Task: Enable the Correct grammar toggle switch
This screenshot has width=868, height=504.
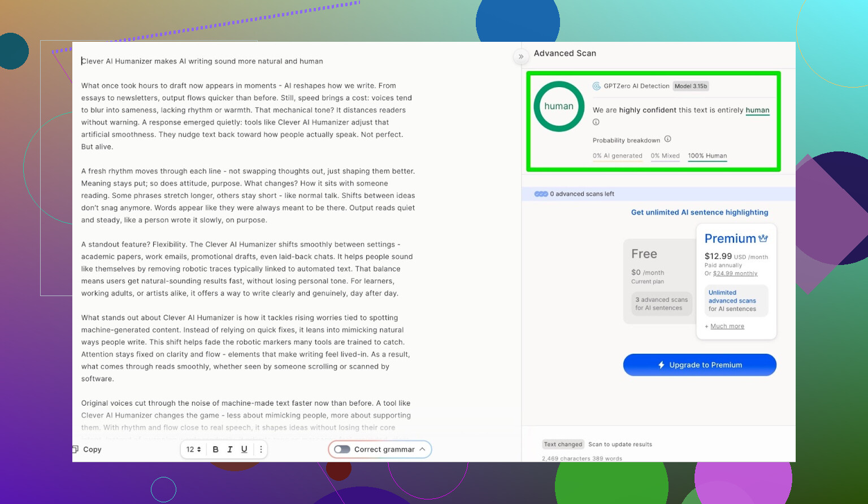Action: coord(342,449)
